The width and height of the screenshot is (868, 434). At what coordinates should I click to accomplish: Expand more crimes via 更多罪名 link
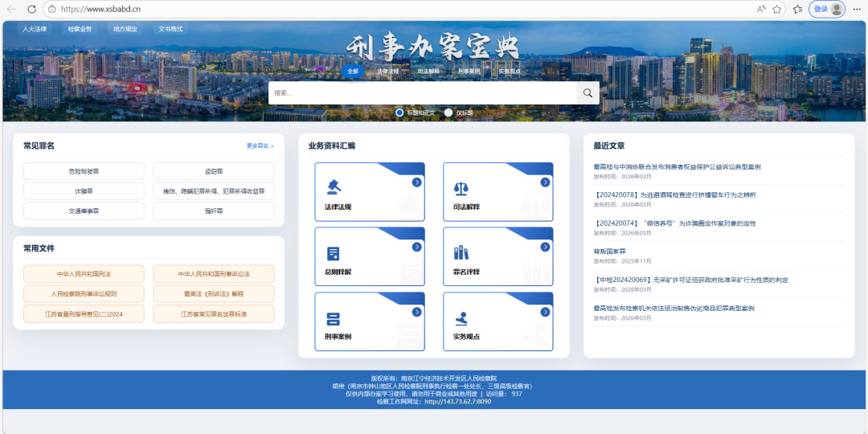[x=260, y=146]
